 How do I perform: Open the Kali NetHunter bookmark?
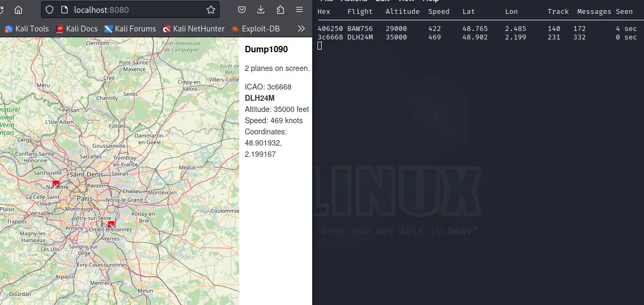coord(194,29)
